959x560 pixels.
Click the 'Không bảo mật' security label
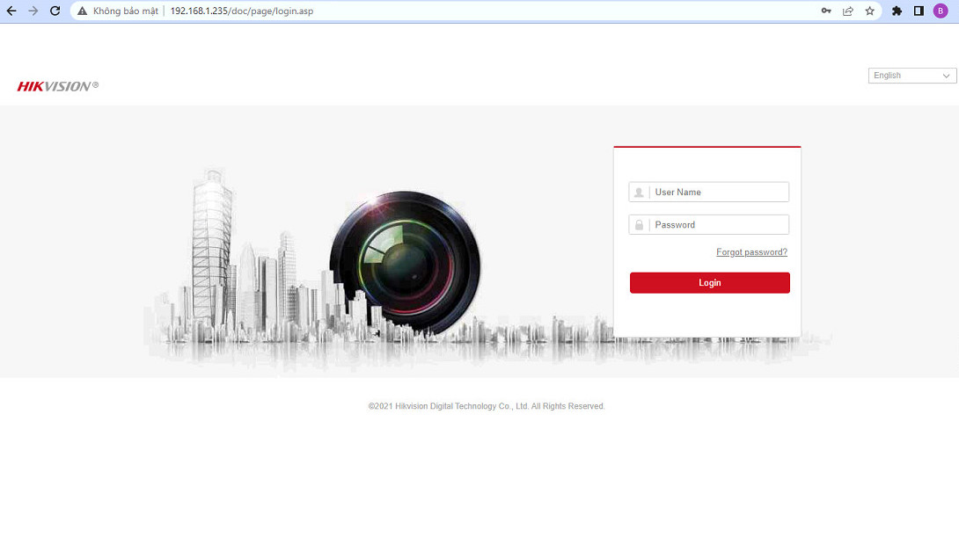click(126, 11)
